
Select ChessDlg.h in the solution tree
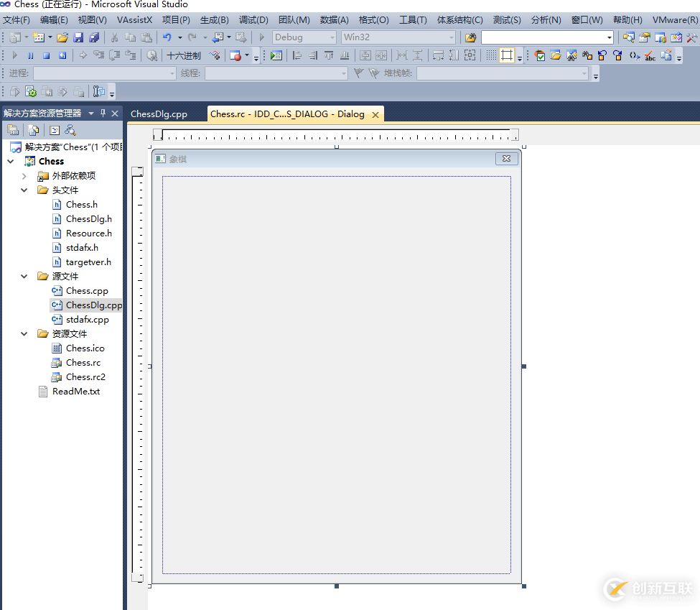pos(88,219)
